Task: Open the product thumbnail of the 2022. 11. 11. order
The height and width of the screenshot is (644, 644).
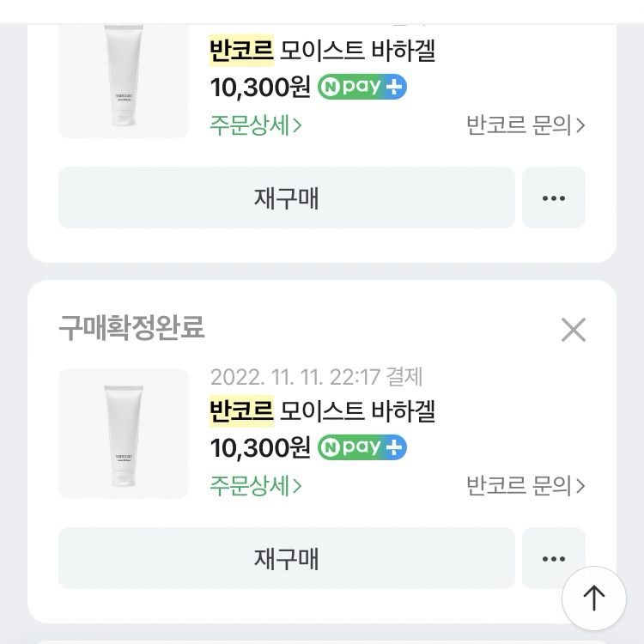Action: 123,434
